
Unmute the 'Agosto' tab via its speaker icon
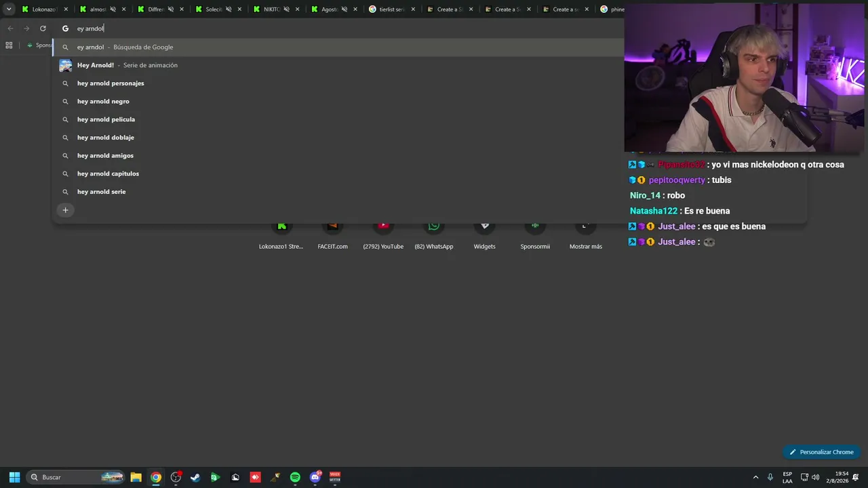pos(344,9)
